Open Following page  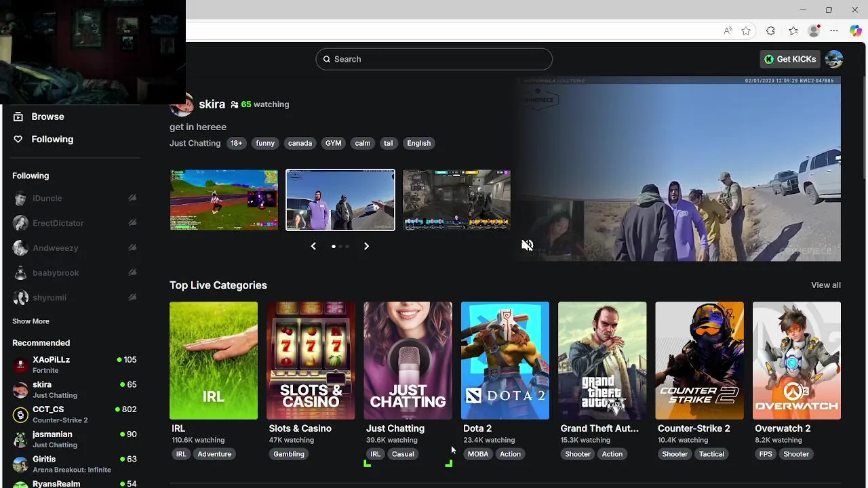coord(52,139)
